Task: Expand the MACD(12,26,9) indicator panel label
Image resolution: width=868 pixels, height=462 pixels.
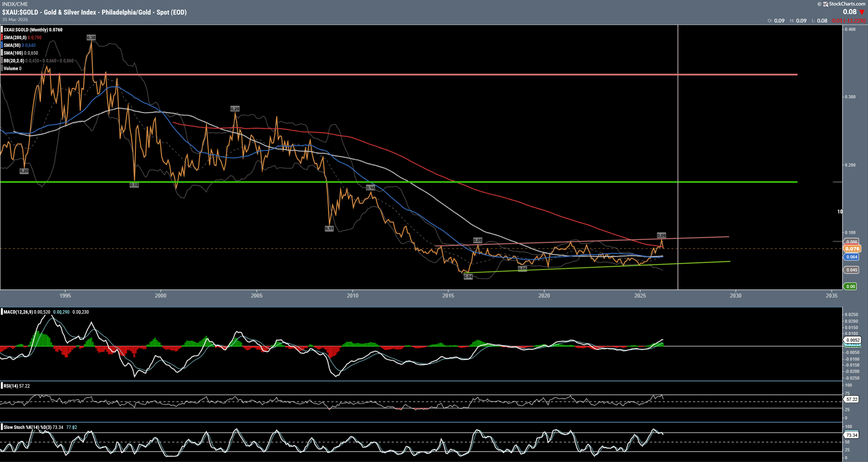Action: click(18, 312)
